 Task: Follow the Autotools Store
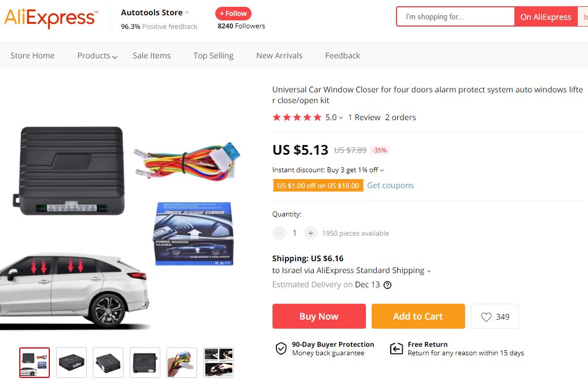pyautogui.click(x=233, y=13)
